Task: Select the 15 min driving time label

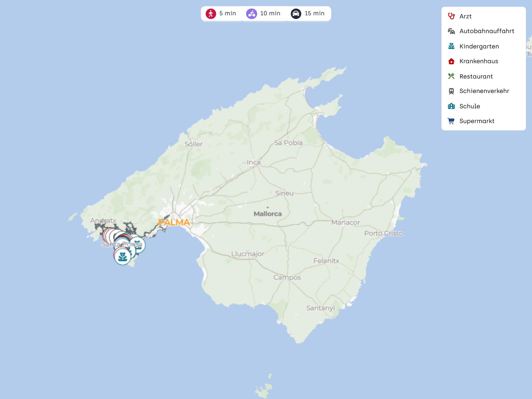Action: (x=314, y=13)
